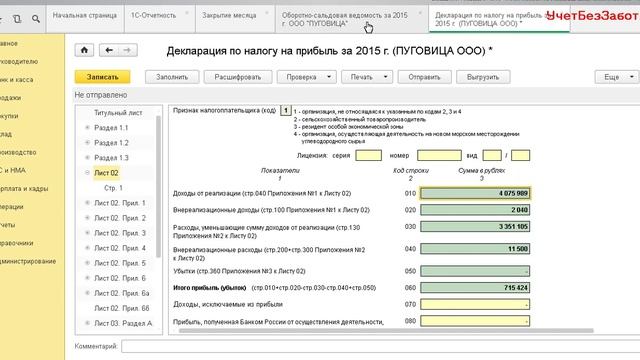Select Стр. 1 under Лист 02

click(x=113, y=188)
